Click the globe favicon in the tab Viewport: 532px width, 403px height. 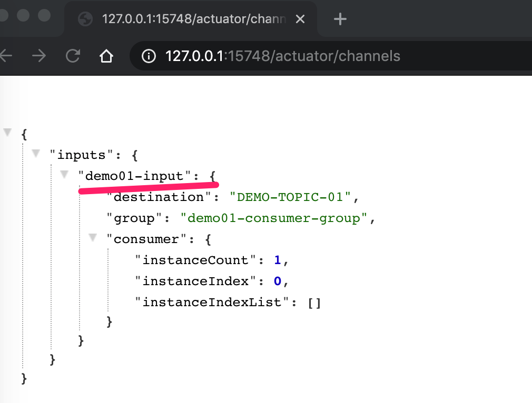(85, 19)
